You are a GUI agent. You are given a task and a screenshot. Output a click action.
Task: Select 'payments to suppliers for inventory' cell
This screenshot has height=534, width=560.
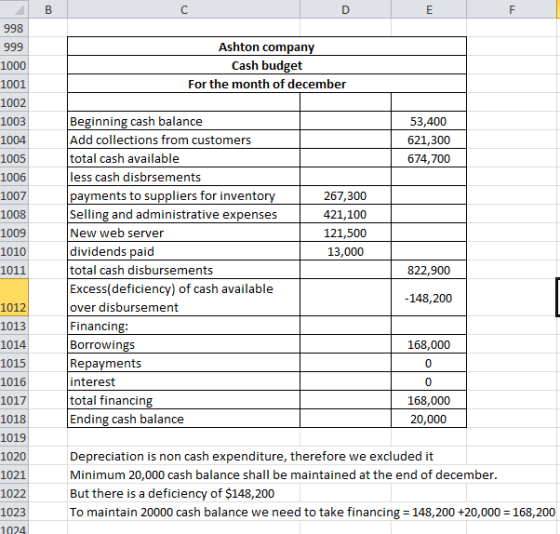point(184,195)
